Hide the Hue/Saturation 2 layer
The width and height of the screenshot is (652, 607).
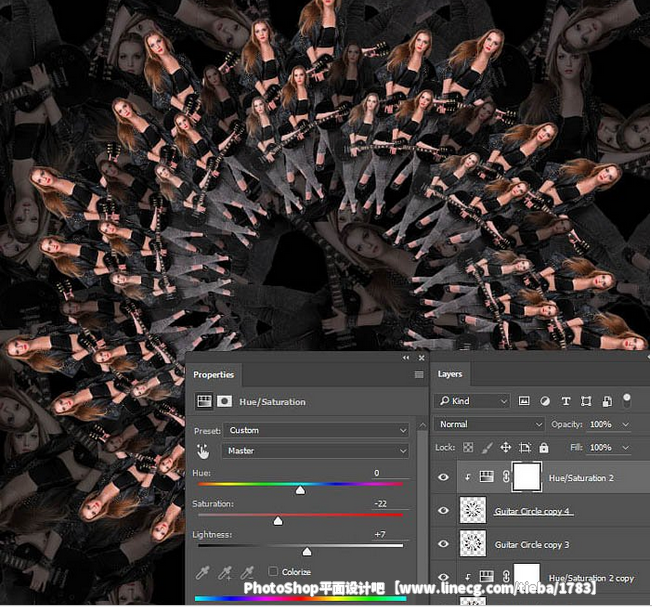(x=443, y=477)
